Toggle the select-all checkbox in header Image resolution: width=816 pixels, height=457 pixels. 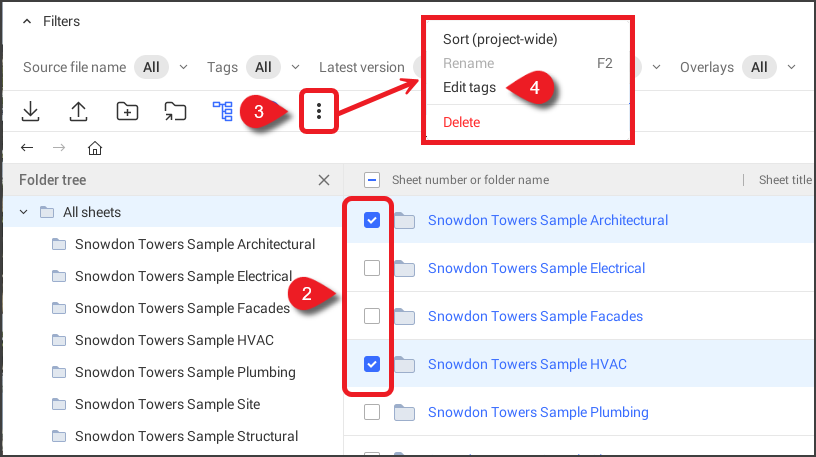(372, 180)
